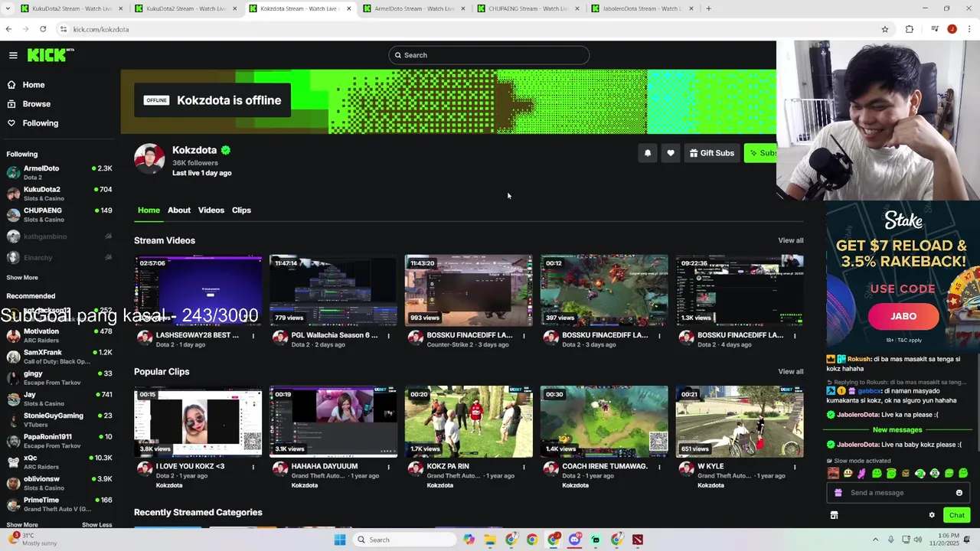The height and width of the screenshot is (551, 980).
Task: Open Dota 2 icon in taskbar
Action: pyautogui.click(x=638, y=540)
